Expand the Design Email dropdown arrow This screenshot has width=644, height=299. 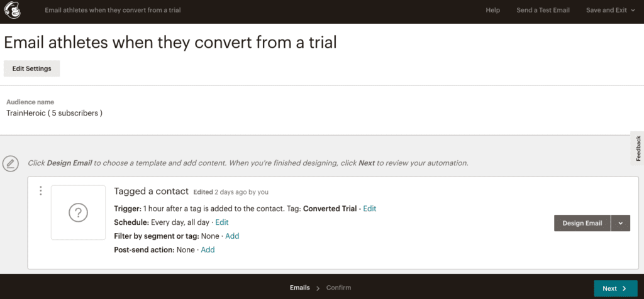pyautogui.click(x=621, y=223)
